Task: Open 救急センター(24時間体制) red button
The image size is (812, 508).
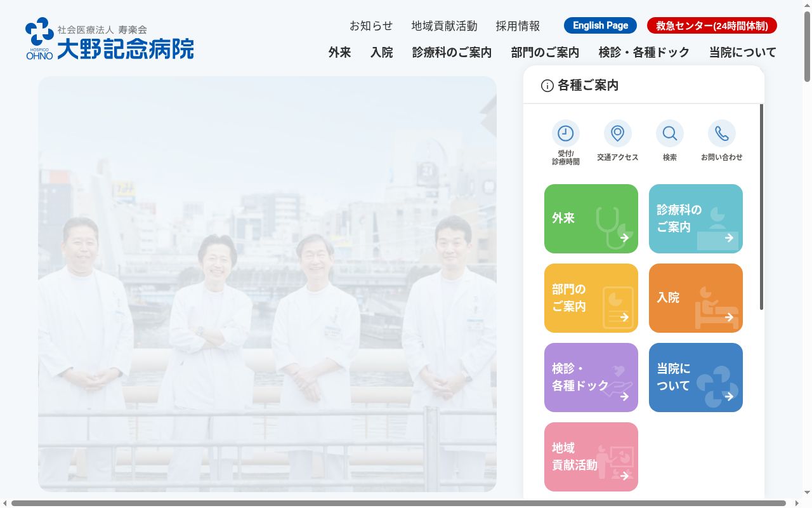Action: 712,25
